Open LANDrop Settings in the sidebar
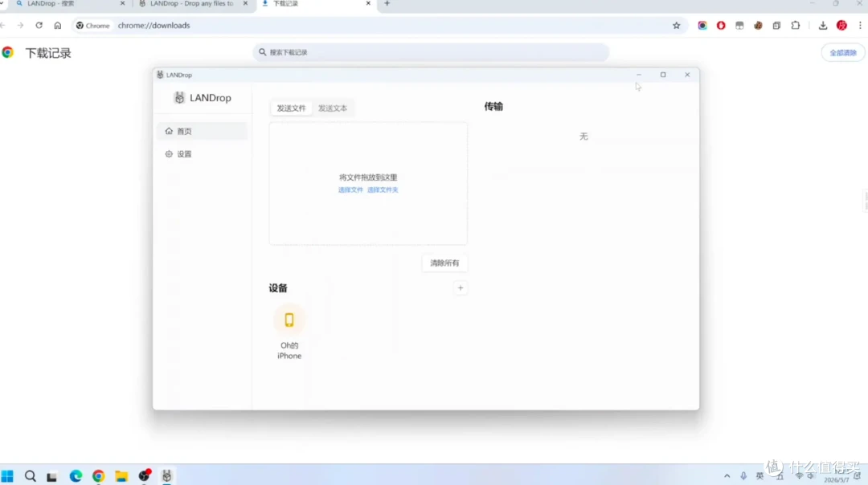Viewport: 868px width, 485px height. coord(202,154)
